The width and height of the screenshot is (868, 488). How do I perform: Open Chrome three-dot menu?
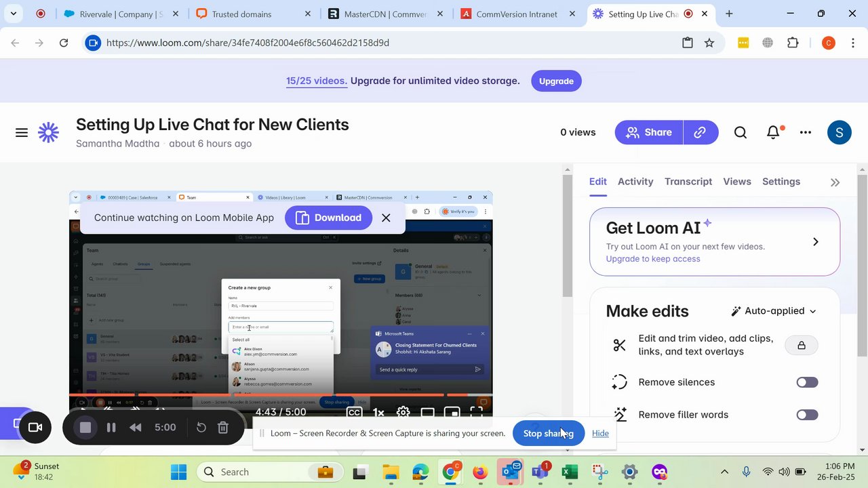tap(852, 43)
